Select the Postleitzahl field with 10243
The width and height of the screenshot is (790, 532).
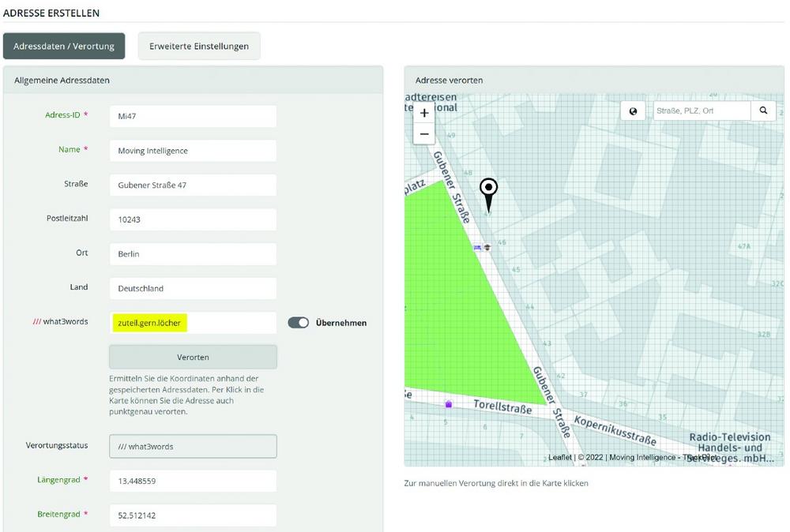coord(193,219)
